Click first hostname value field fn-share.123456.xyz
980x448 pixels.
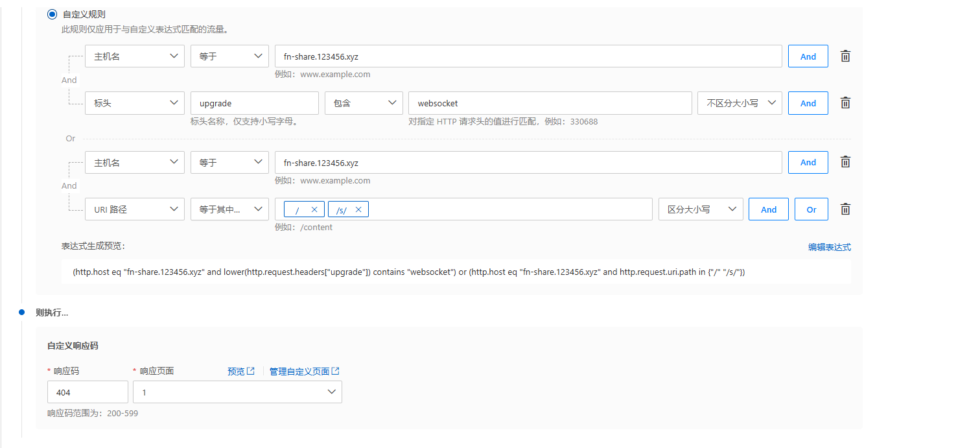coord(528,56)
